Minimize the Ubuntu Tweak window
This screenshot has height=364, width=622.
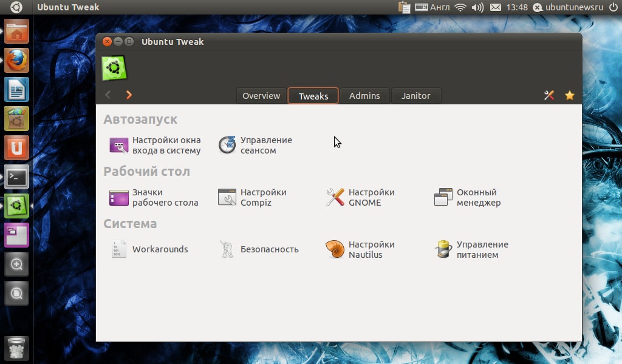click(x=118, y=42)
